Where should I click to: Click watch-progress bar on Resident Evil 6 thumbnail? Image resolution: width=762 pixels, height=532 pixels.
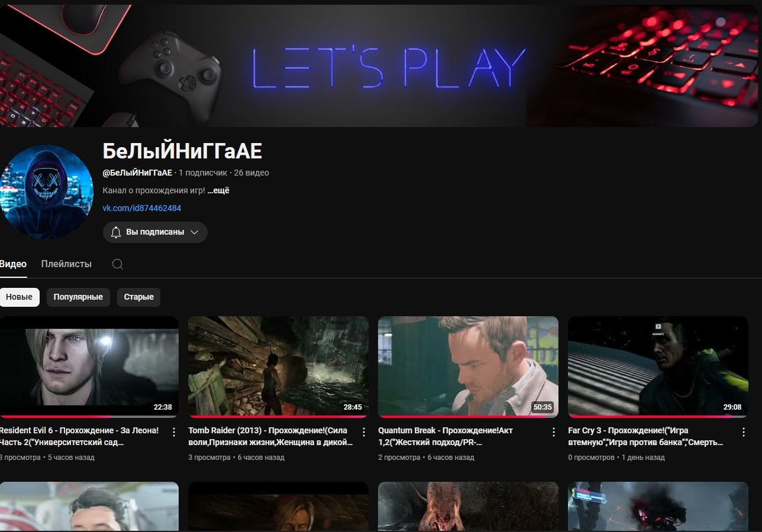coord(89,417)
